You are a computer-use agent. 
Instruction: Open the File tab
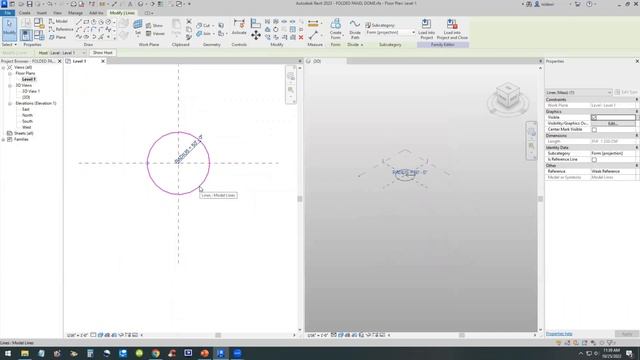coord(7,13)
